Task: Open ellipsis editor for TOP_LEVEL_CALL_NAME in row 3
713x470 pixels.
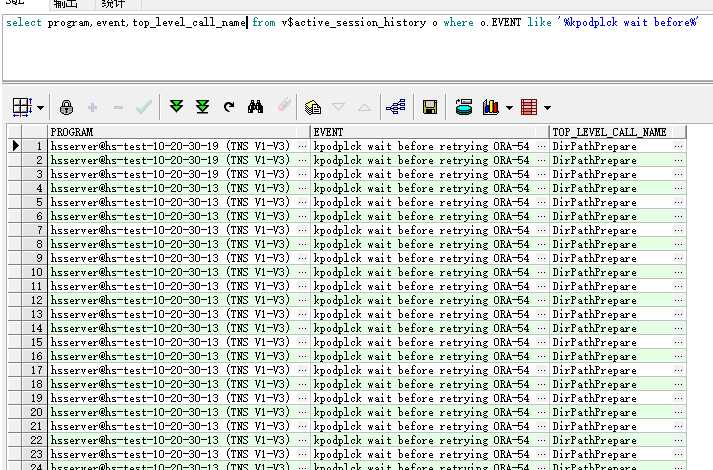Action: coord(678,175)
